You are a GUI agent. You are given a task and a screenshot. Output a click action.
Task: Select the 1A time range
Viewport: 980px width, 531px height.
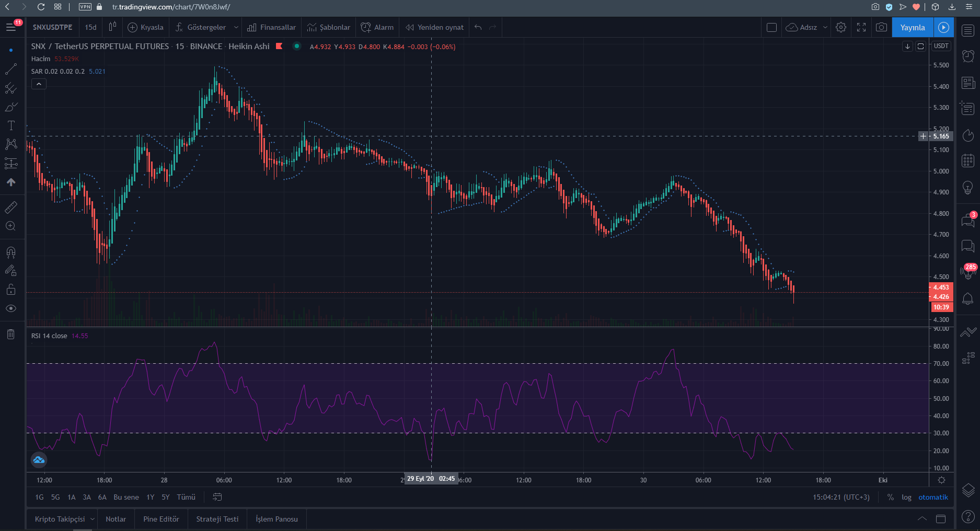pyautogui.click(x=72, y=497)
